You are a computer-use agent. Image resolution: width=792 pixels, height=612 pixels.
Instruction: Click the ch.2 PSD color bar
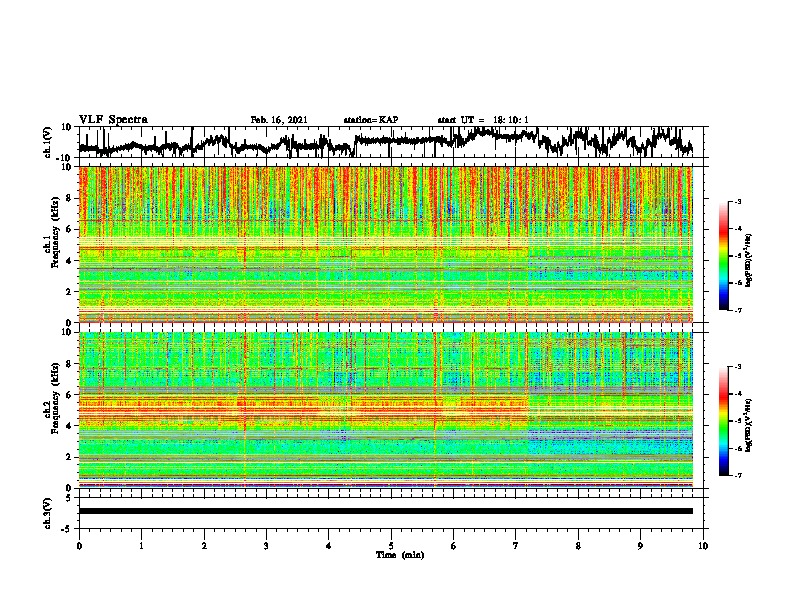point(723,421)
